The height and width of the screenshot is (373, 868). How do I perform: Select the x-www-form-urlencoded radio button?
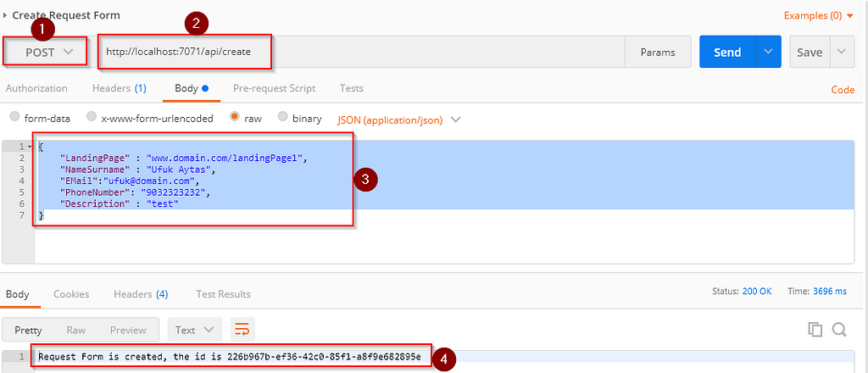pyautogui.click(x=92, y=117)
